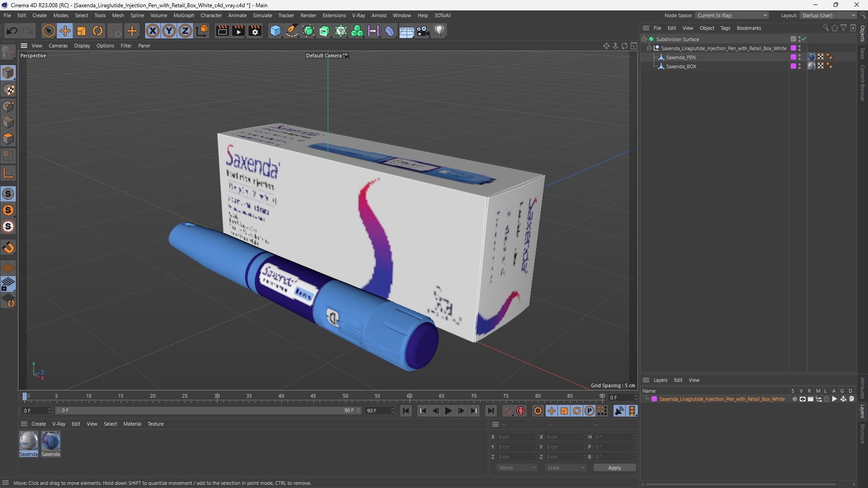Toggle Subdivision Surface enable checkmark
The height and width of the screenshot is (488, 868).
804,39
